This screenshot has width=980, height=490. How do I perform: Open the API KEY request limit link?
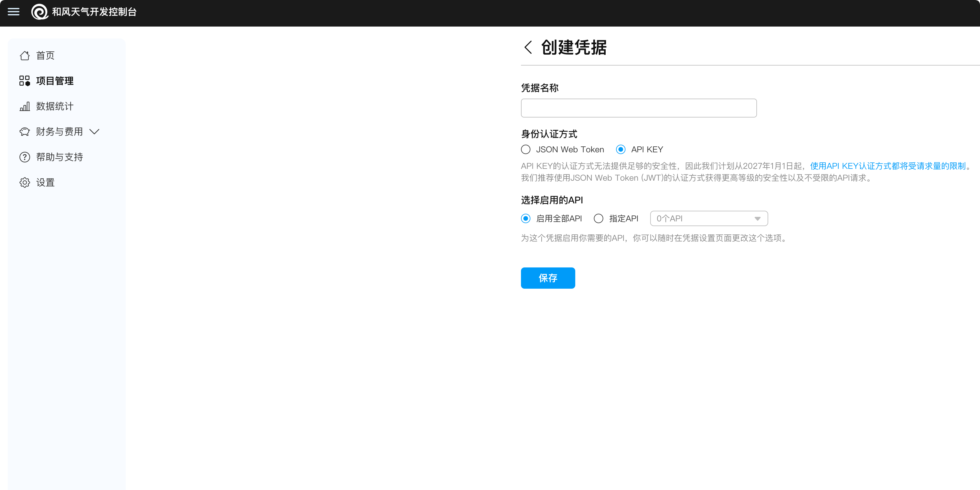click(888, 166)
